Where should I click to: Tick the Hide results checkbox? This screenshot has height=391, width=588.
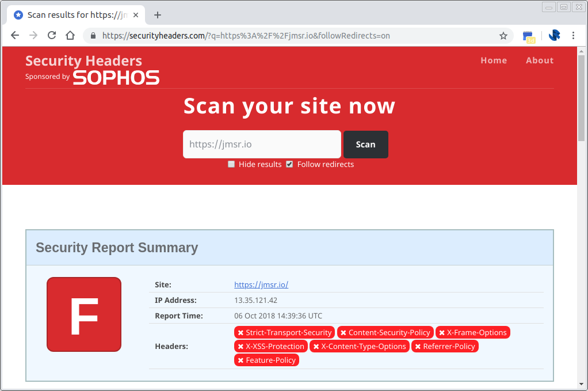click(231, 164)
